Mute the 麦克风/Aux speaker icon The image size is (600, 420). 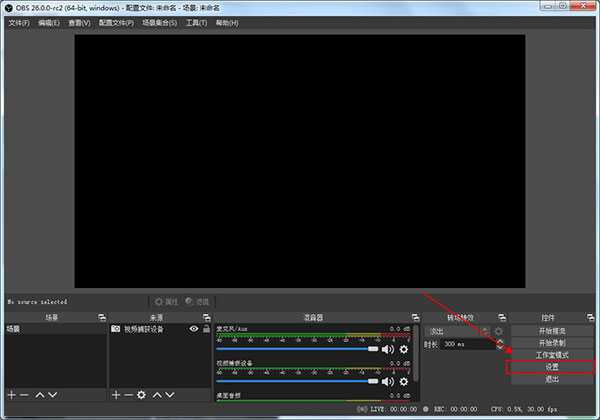388,350
